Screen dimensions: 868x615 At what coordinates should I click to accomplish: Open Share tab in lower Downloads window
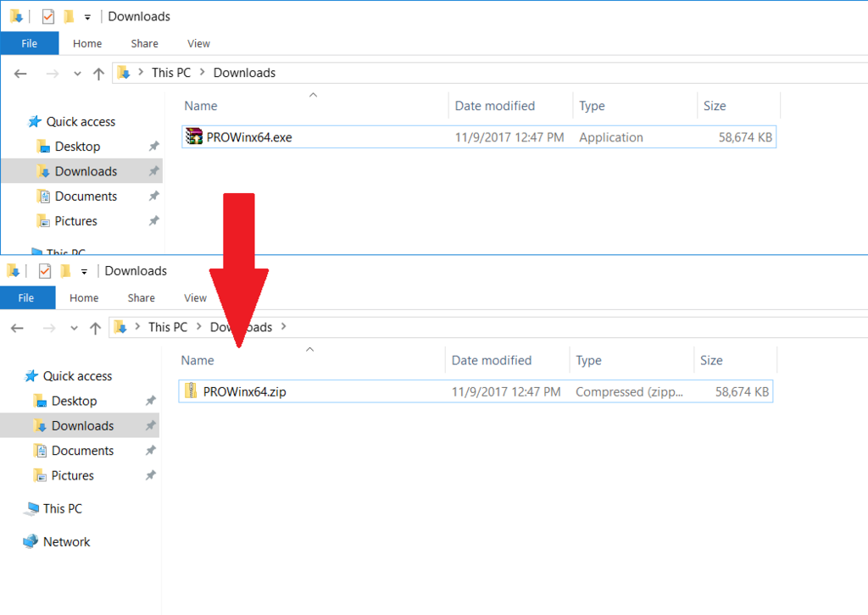tap(142, 297)
